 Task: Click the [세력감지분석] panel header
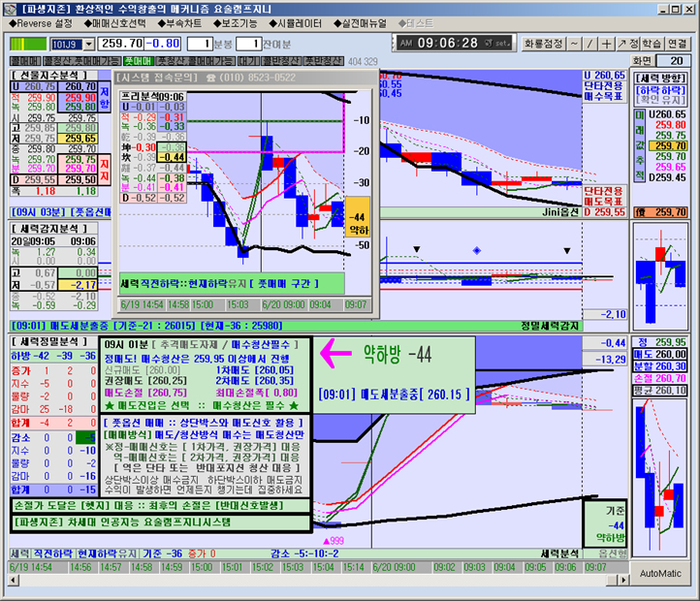coord(49,229)
